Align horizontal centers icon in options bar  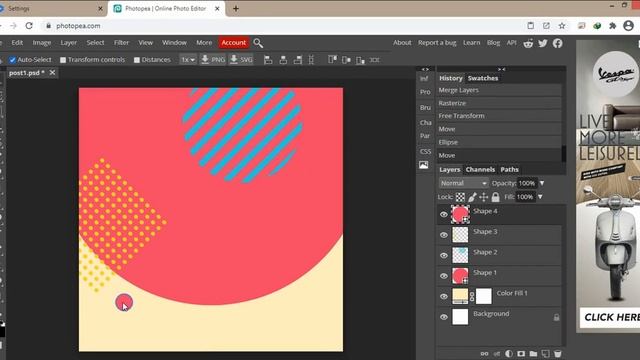[283, 60]
